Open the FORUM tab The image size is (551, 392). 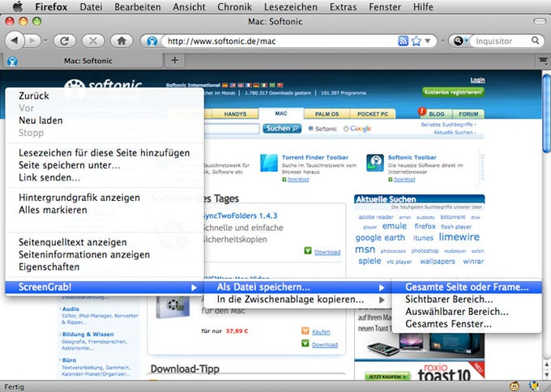[x=468, y=114]
